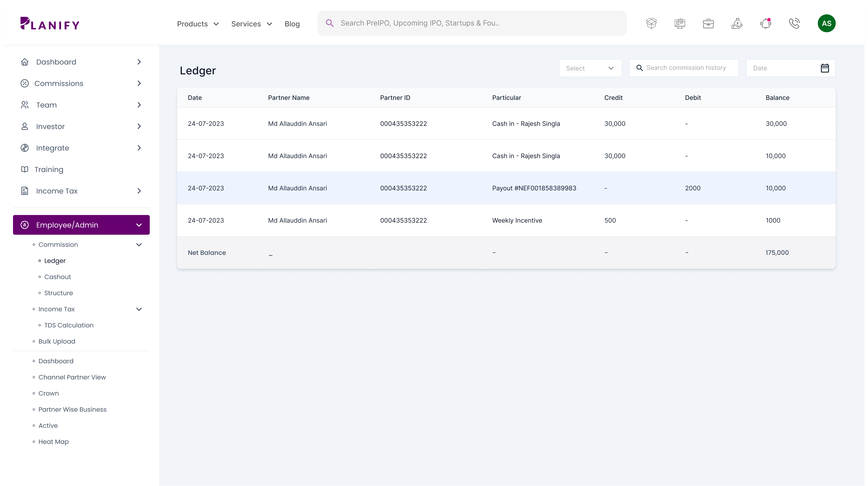Image resolution: width=868 pixels, height=486 pixels.
Task: Click the Net Balance row label
Action: [x=207, y=253]
